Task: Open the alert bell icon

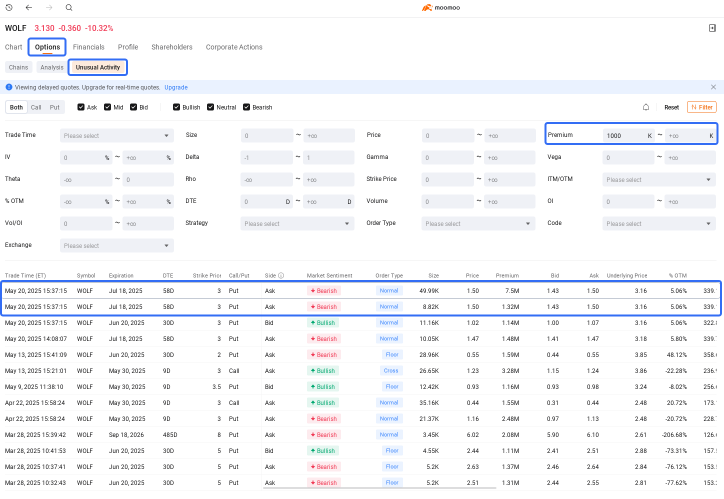Action: pyautogui.click(x=646, y=107)
